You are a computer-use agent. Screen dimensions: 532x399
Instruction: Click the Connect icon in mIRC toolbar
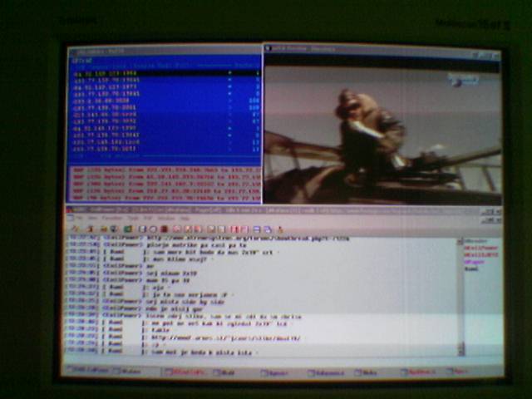[x=76, y=229]
